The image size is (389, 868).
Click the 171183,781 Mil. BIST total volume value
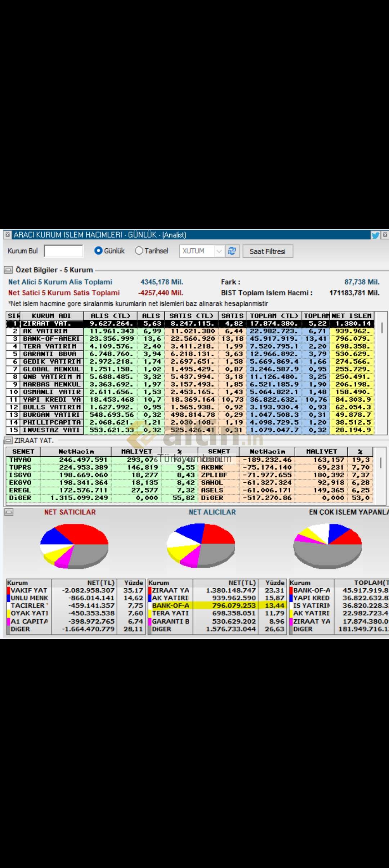tap(354, 293)
